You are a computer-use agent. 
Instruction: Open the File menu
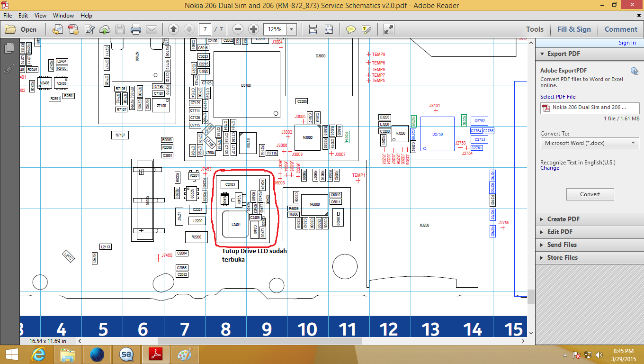(8, 16)
